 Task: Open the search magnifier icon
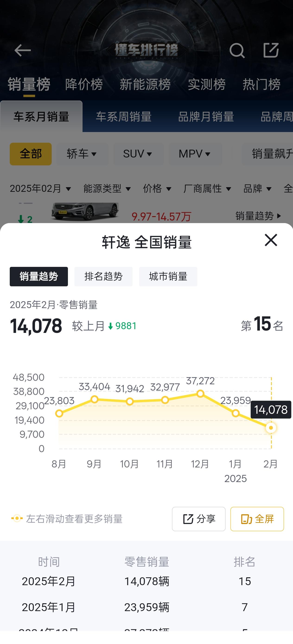pos(237,51)
